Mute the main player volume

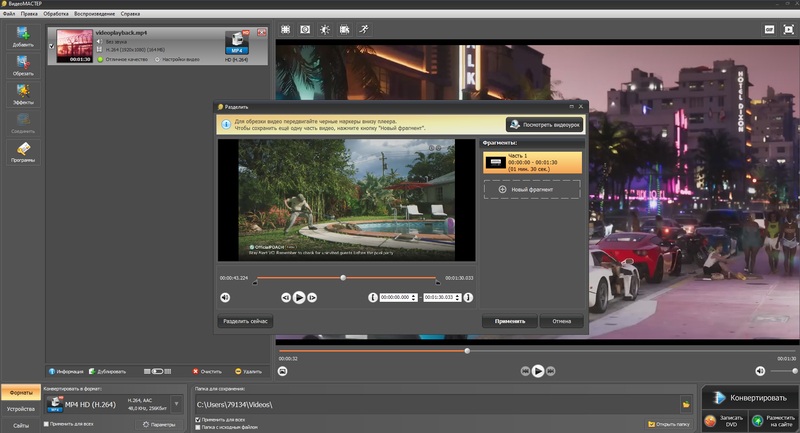(x=760, y=371)
